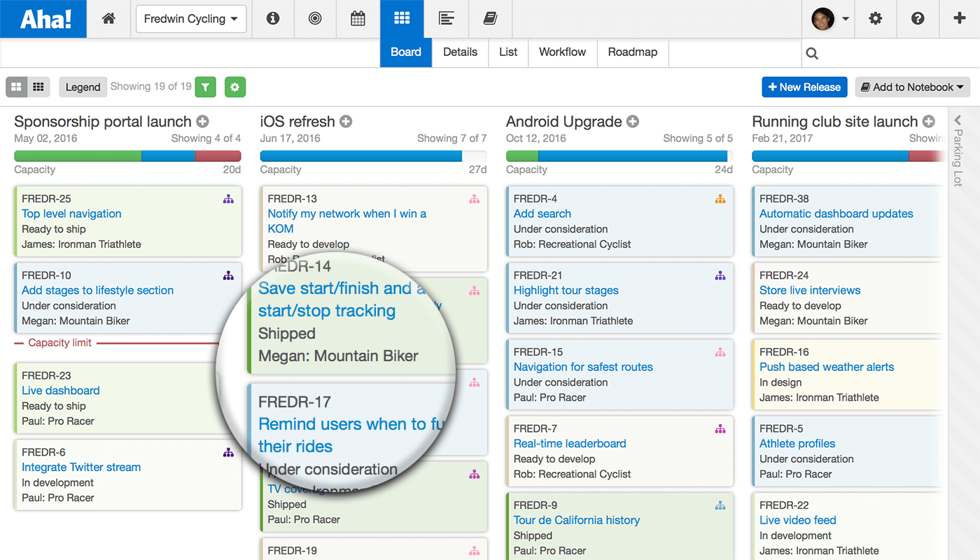
Task: Open Push based weather alerts
Action: tap(827, 367)
